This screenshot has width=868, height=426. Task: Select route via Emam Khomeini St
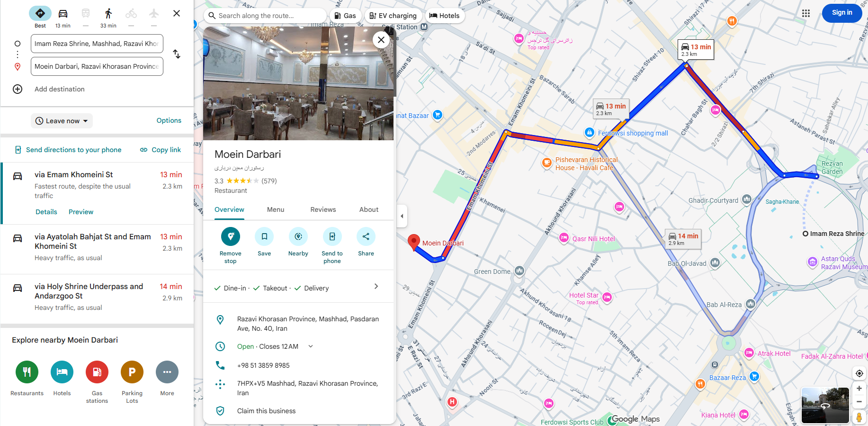97,193
